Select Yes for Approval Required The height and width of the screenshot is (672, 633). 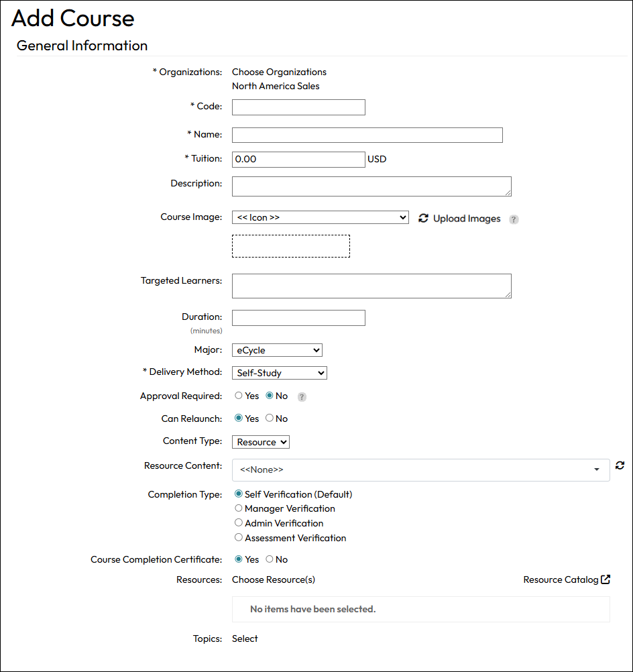[x=239, y=396]
